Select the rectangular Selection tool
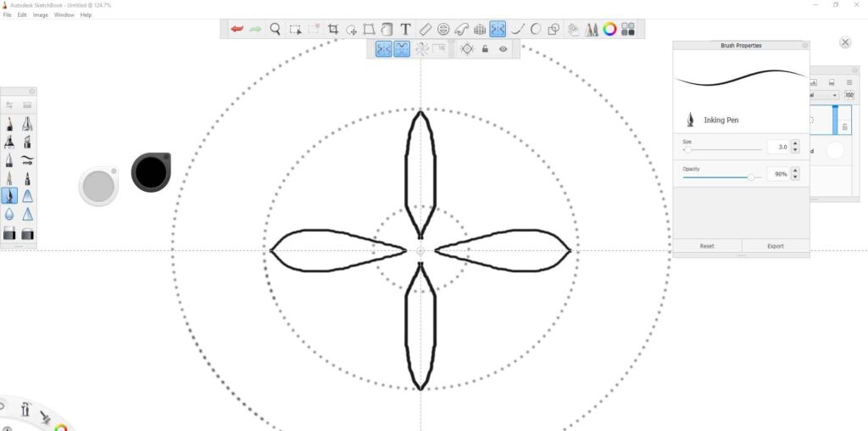This screenshot has width=868, height=431. (x=296, y=29)
